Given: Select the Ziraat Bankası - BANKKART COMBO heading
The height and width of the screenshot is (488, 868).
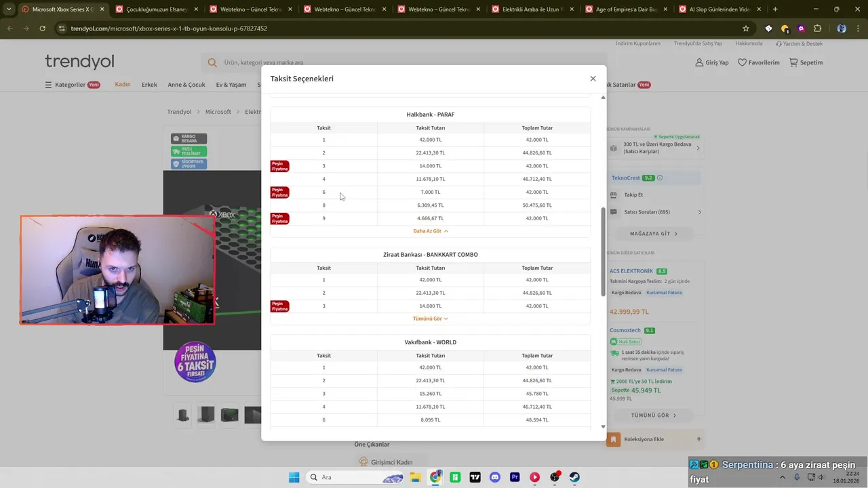Looking at the screenshot, I should (431, 255).
